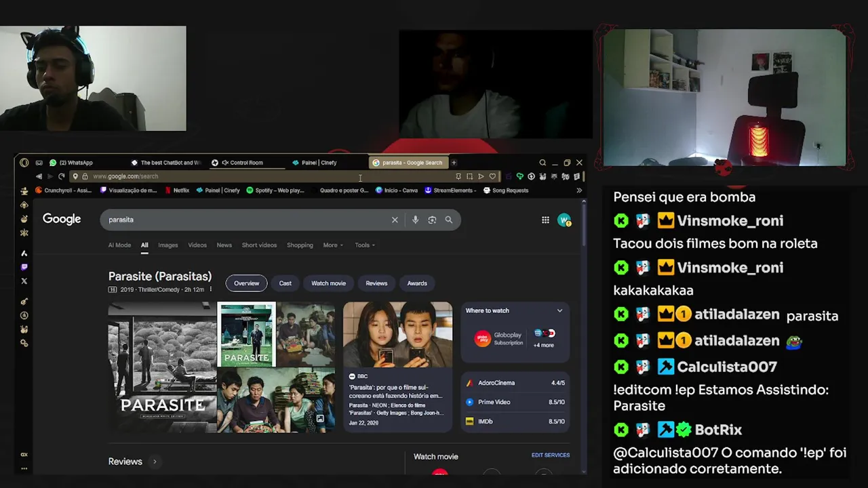Switch to The best ChatBot tab
This screenshot has height=488, width=868.
point(166,163)
